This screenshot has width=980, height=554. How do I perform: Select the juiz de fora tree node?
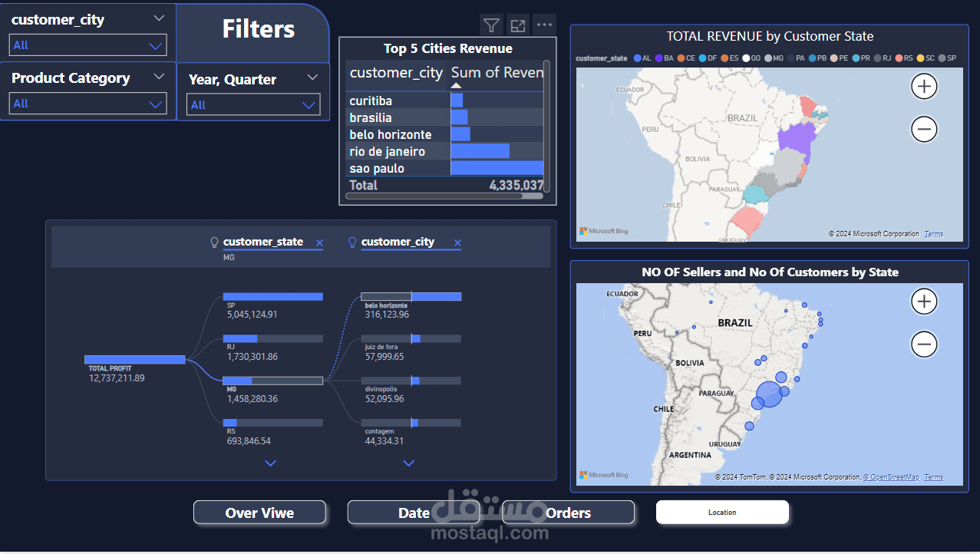click(x=411, y=338)
